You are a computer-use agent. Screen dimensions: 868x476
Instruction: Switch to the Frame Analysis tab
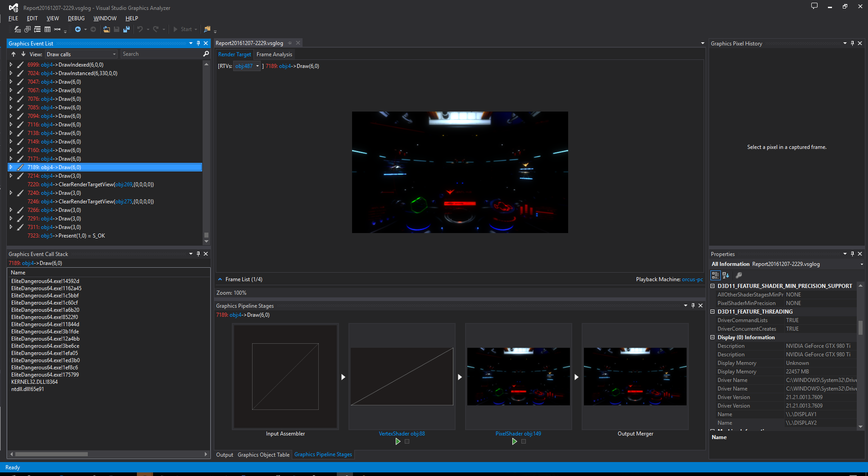pyautogui.click(x=274, y=54)
